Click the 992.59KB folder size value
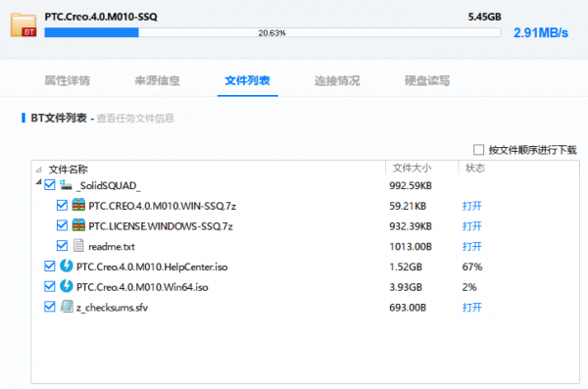588x389 pixels. pos(411,186)
